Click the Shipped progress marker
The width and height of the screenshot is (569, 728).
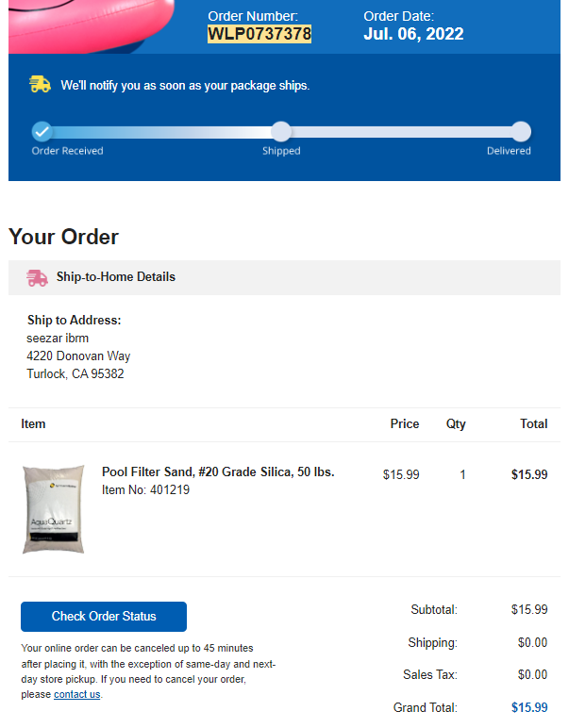[281, 131]
